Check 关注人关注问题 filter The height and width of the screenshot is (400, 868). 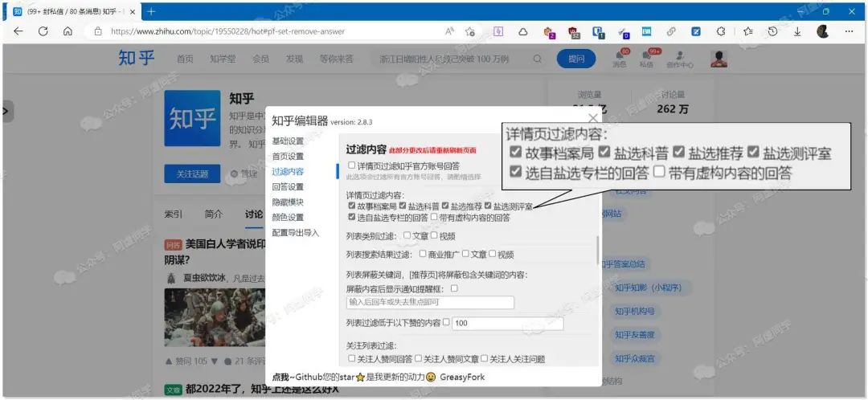(x=485, y=358)
